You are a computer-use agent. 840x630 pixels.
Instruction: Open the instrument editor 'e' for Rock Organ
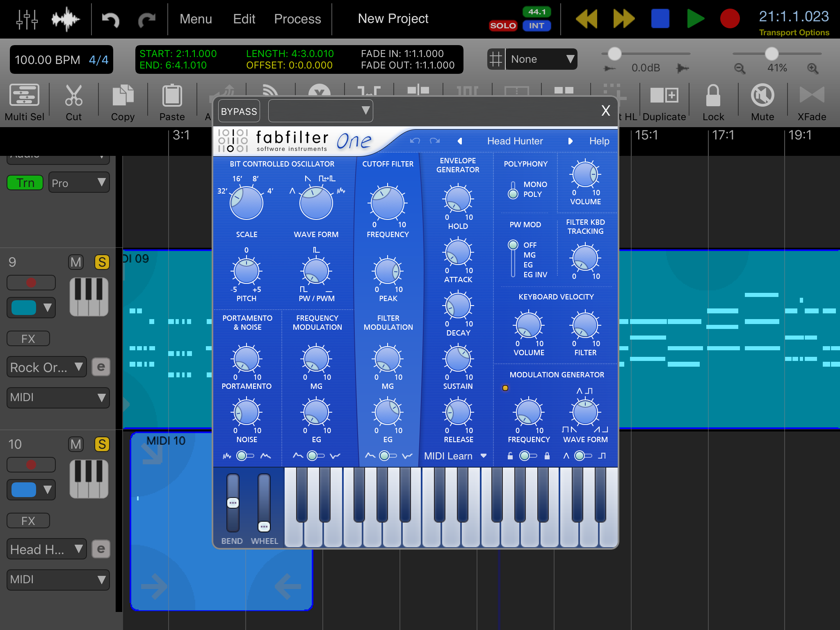click(101, 367)
